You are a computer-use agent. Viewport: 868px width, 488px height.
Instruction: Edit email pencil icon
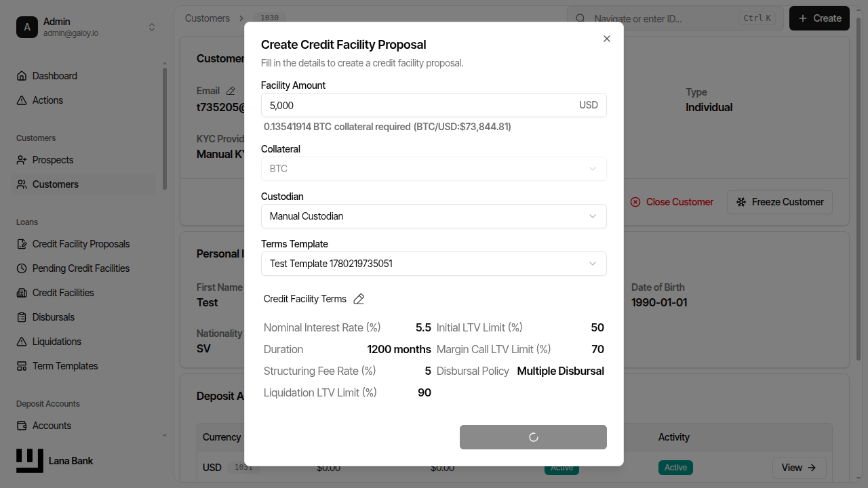(231, 91)
